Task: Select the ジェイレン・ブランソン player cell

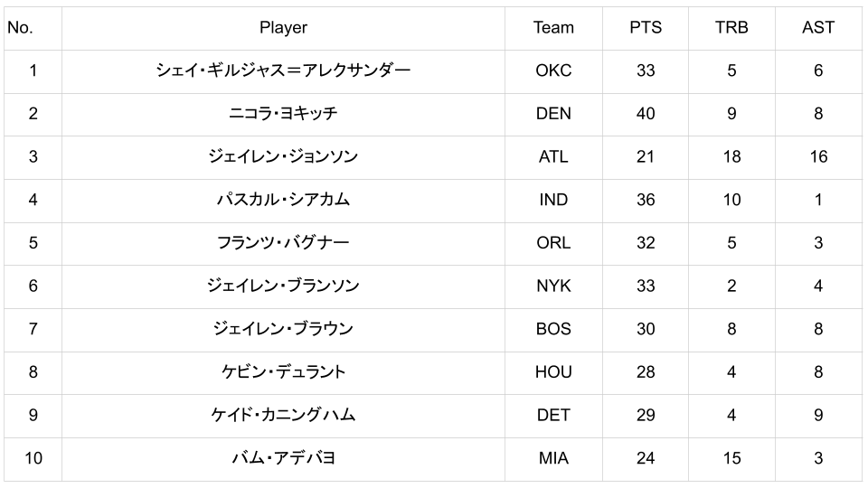Action: 283,286
